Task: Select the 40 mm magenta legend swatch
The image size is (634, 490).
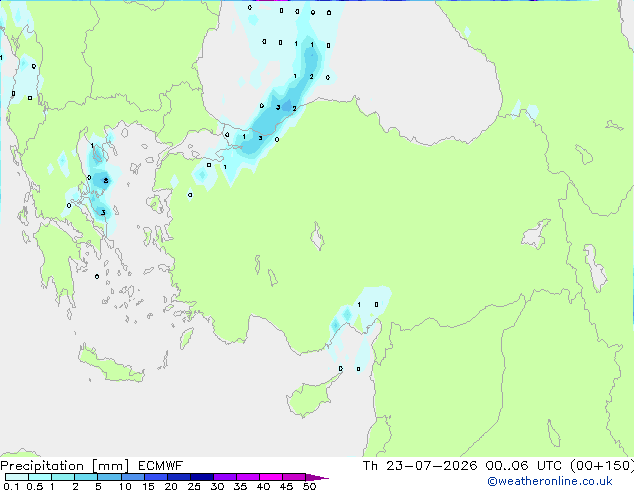Action: (271, 477)
